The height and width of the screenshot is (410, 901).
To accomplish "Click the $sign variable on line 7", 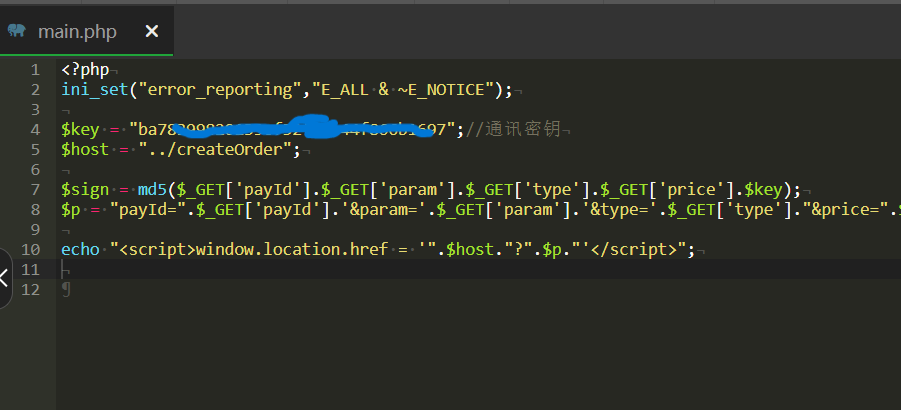I will tap(83, 190).
